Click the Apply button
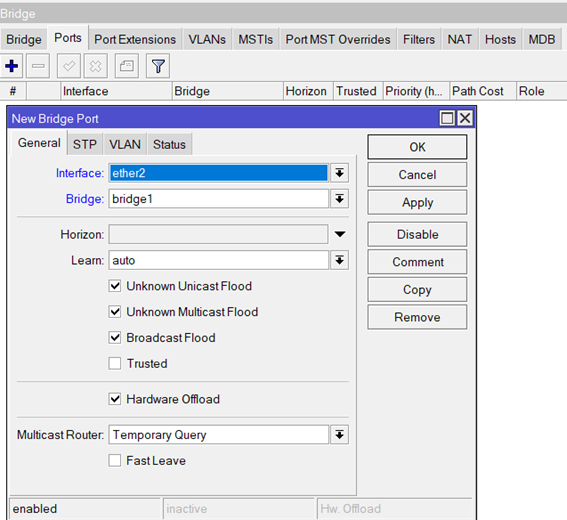 tap(417, 203)
